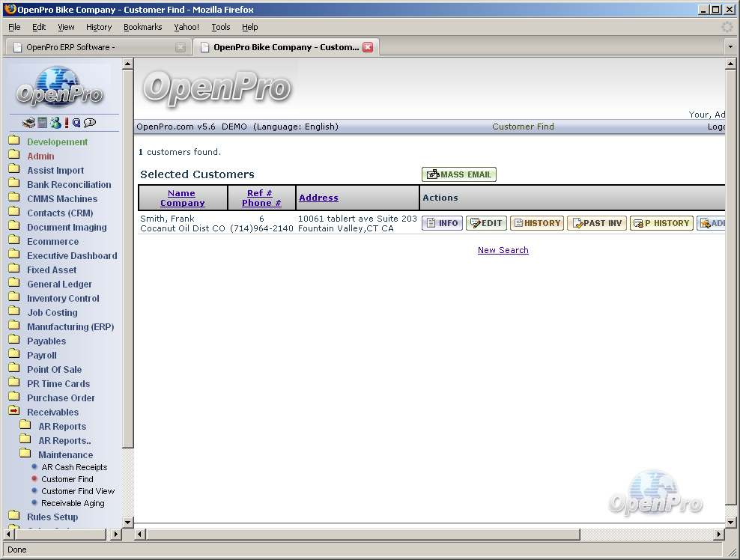Open the tab list dropdown arrow
This screenshot has width=740, height=560.
coord(730,47)
